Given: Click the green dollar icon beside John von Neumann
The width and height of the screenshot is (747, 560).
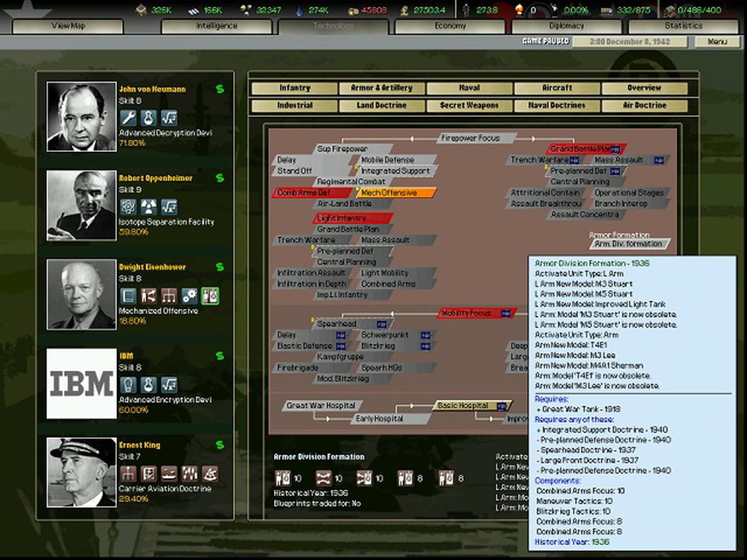Looking at the screenshot, I should [x=220, y=88].
